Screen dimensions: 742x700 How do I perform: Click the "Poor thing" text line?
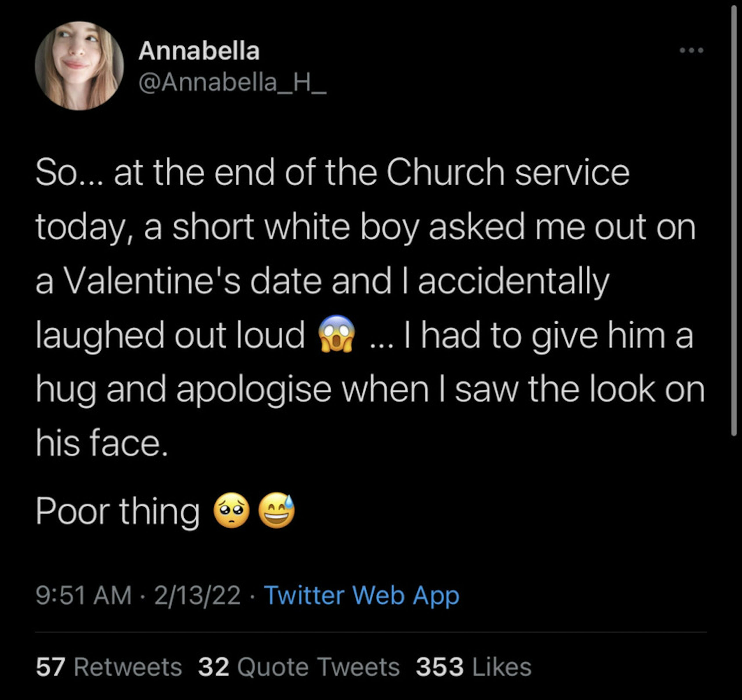(x=118, y=511)
